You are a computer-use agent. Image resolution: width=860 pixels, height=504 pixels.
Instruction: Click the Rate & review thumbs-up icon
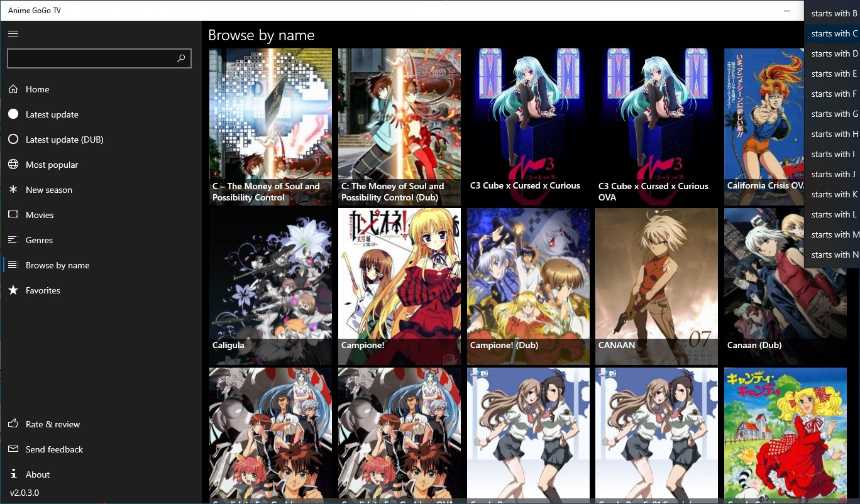(13, 424)
